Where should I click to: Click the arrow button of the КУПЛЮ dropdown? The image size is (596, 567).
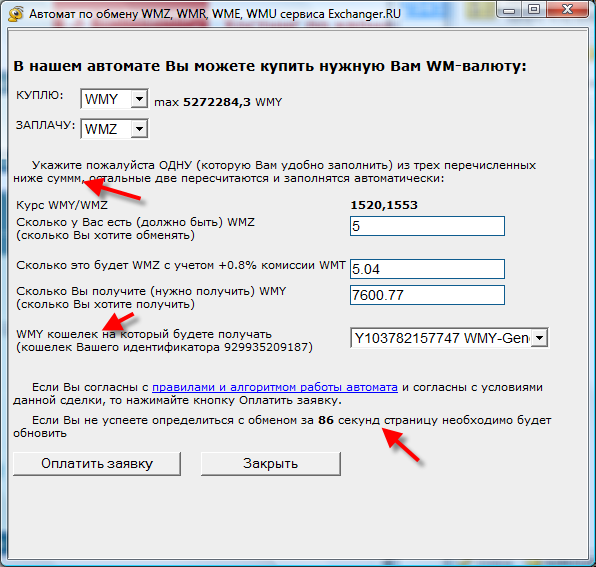pos(139,99)
